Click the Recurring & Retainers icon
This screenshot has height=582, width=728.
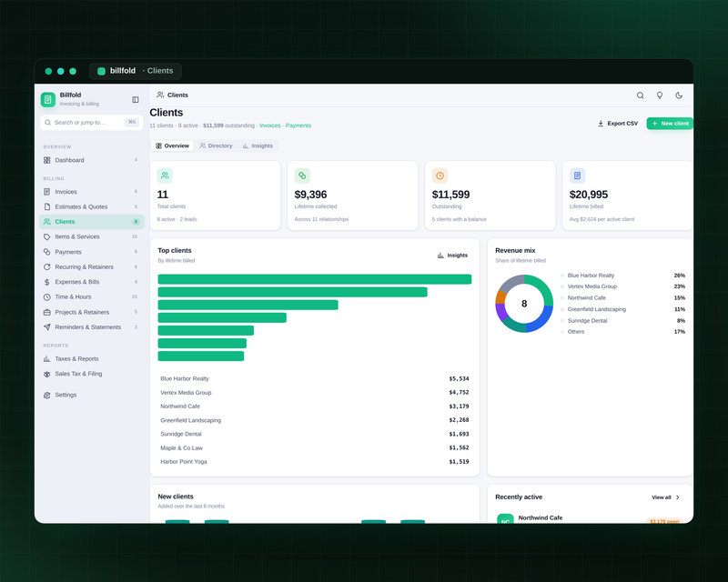(47, 266)
